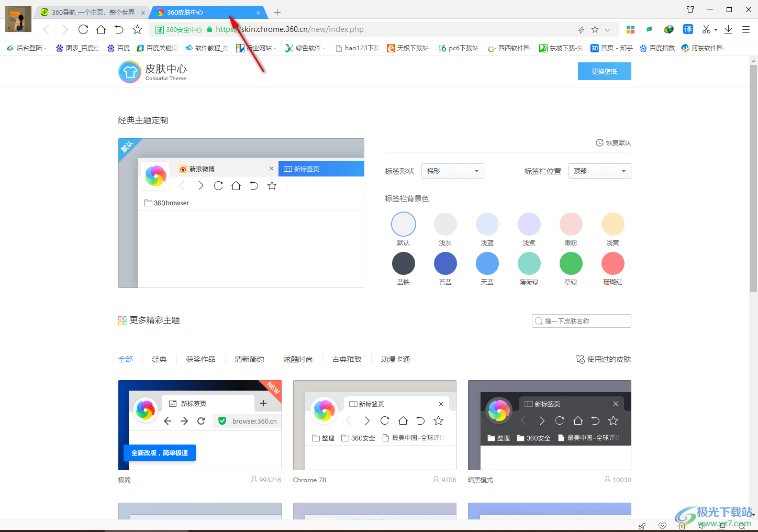Click the skin shirt icon in title bar

click(x=690, y=9)
